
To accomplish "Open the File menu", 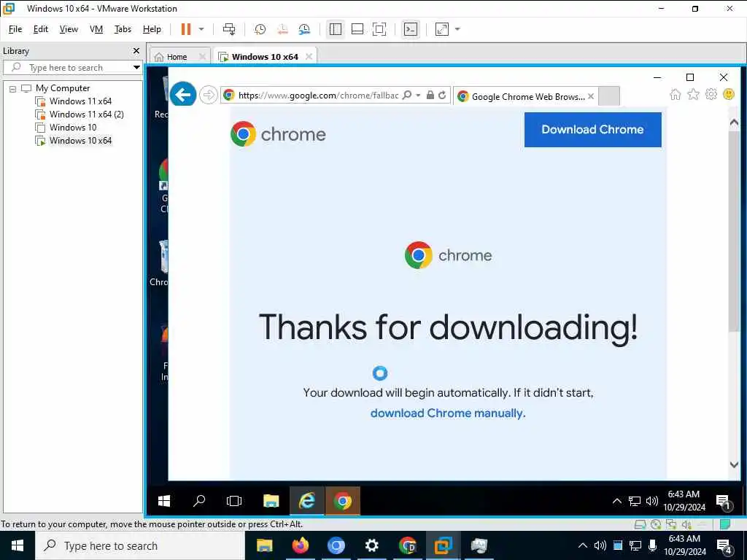I will click(15, 29).
